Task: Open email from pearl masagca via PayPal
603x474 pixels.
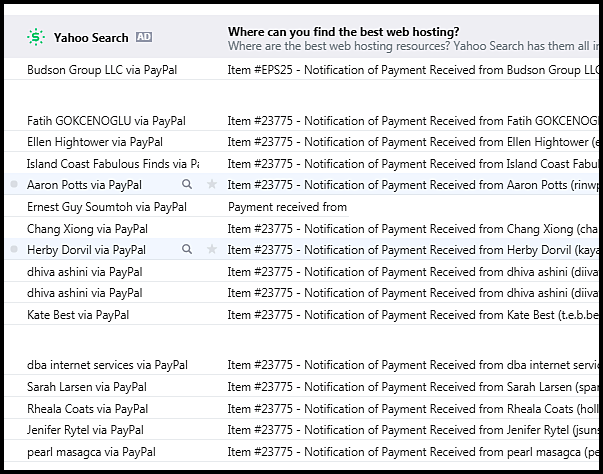Action: (x=92, y=452)
